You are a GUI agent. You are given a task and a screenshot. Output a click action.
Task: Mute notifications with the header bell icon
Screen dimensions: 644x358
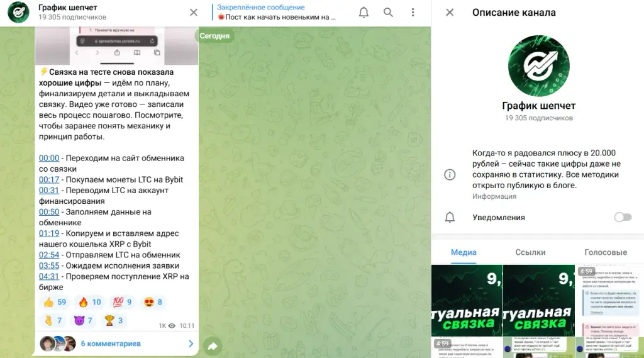pos(364,13)
